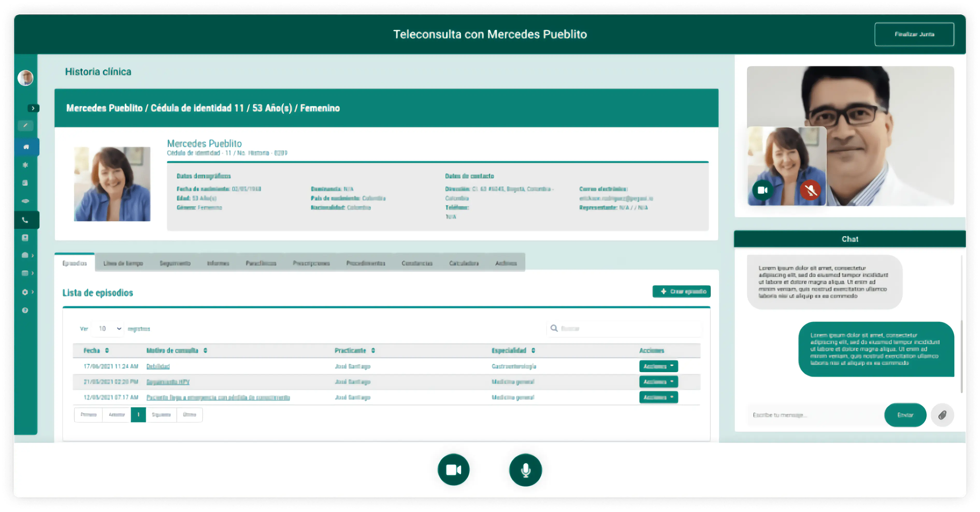
Task: Open the Acciones dropdown for the 12/05/2021 episode
Action: pos(659,397)
